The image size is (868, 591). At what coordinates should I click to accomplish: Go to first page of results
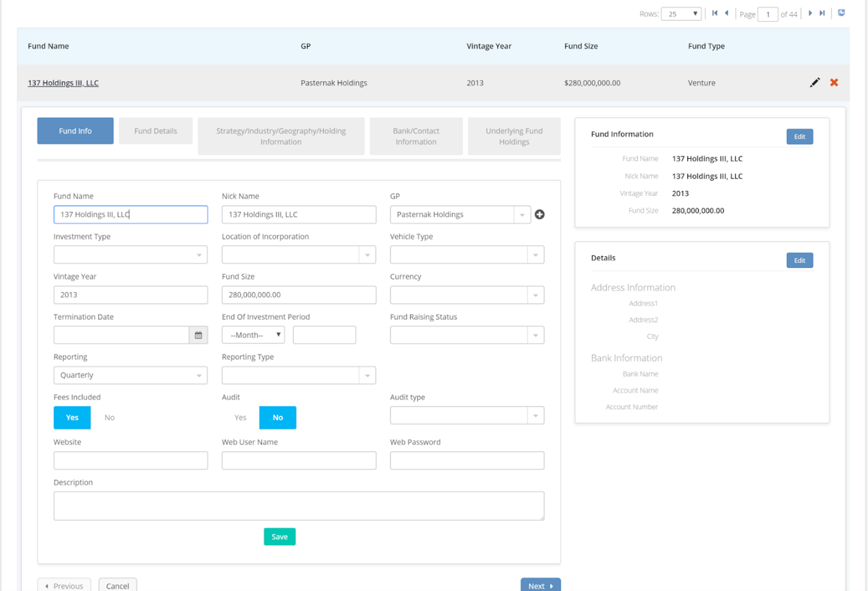point(714,13)
